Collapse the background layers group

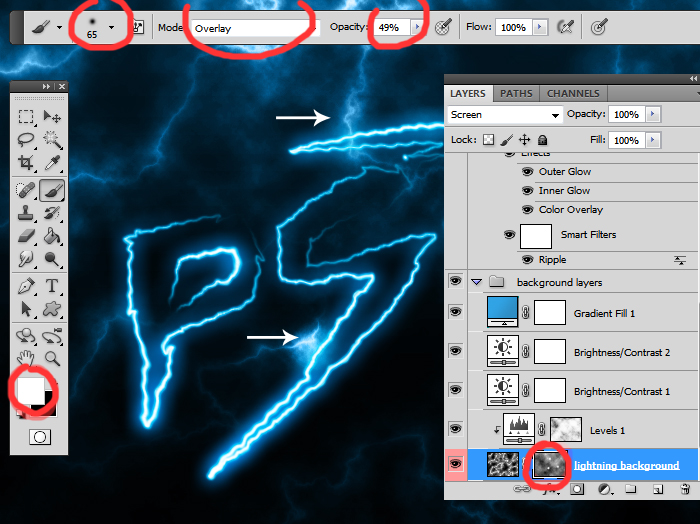476,282
